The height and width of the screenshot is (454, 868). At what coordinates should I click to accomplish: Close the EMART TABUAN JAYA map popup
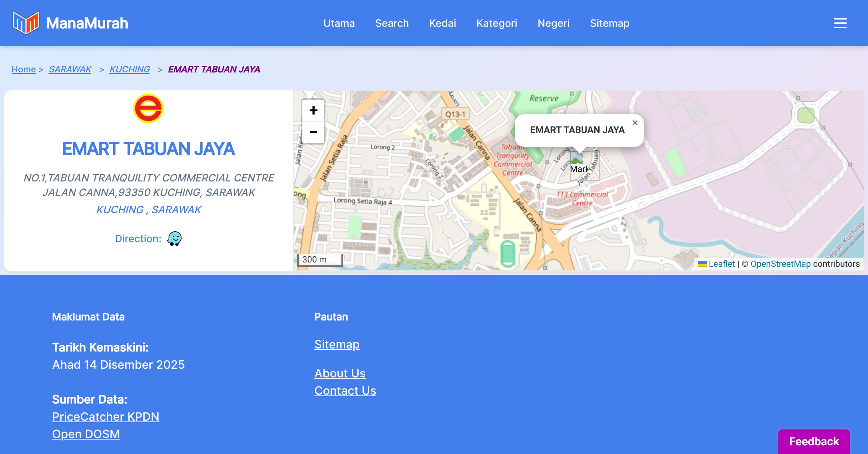click(x=635, y=123)
